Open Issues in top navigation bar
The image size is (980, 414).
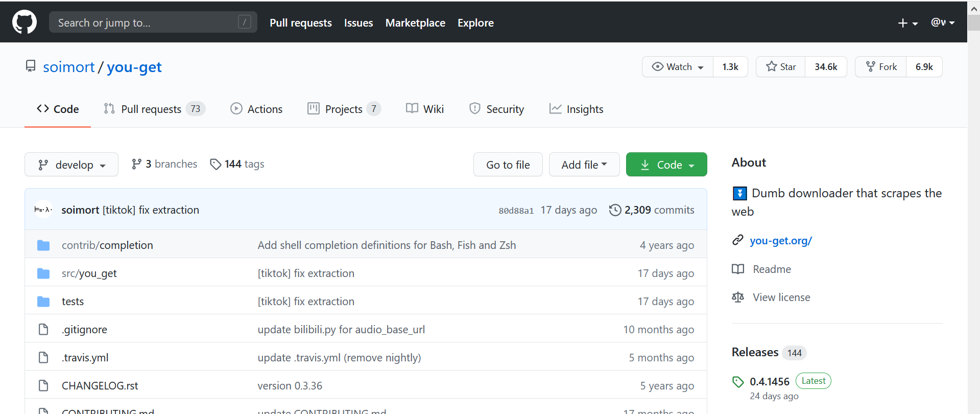[358, 23]
